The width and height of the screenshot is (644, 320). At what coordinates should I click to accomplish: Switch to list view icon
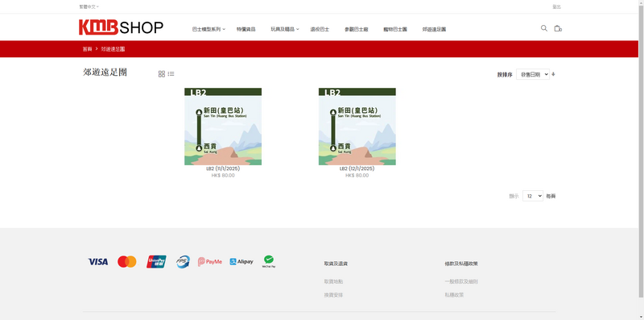pos(171,74)
